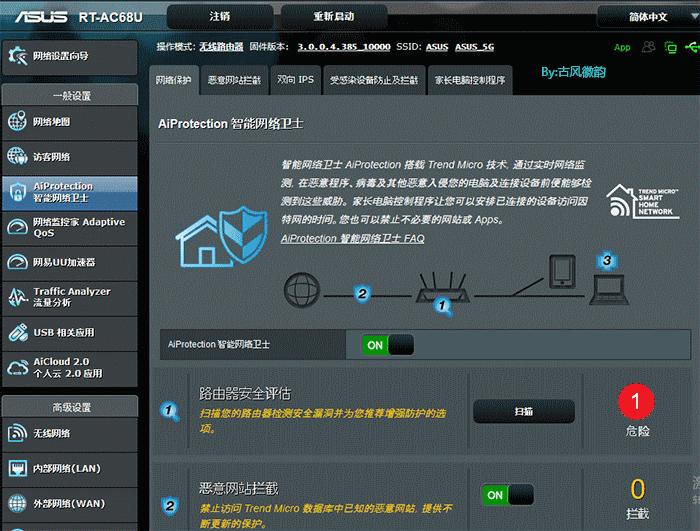The image size is (700, 531).
Task: Open 外部网络(WAN) menu item
Action: coord(70,504)
